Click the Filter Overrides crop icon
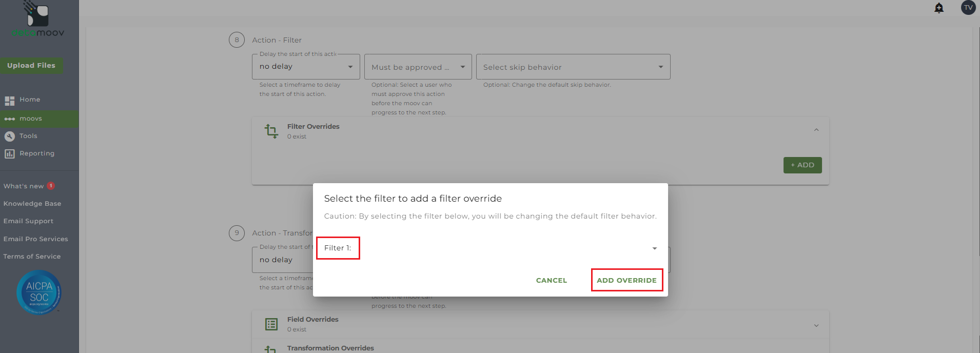 coord(271,131)
